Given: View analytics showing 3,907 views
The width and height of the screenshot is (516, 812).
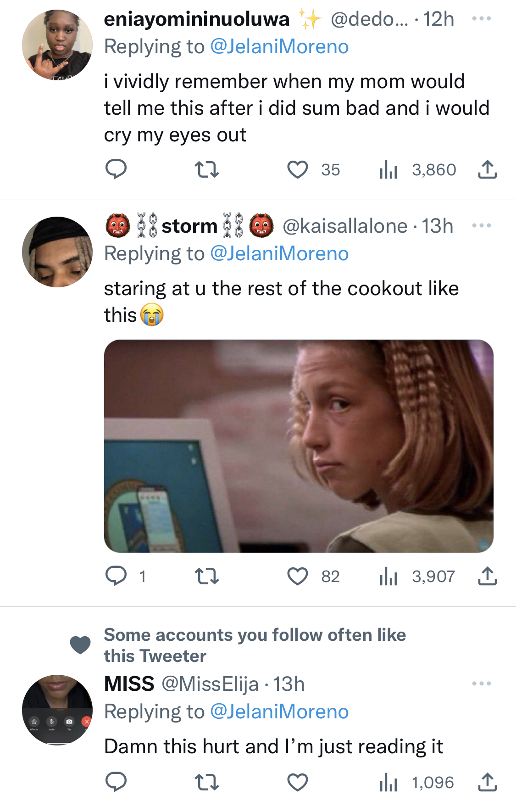Looking at the screenshot, I should pyautogui.click(x=417, y=576).
